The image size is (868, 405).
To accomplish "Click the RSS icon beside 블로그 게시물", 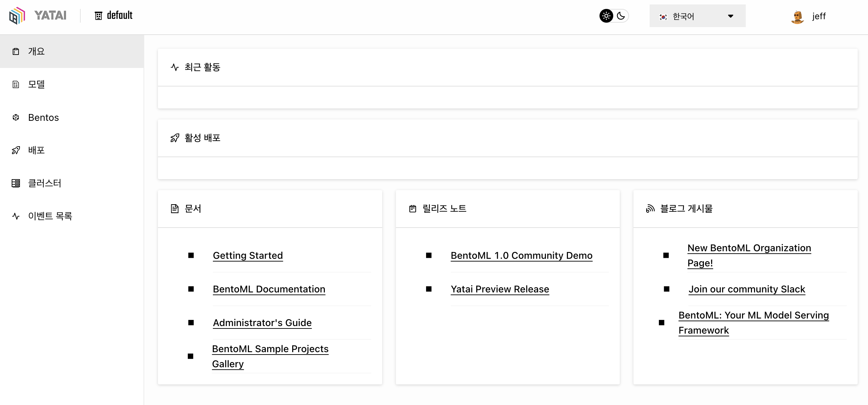I will tap(650, 209).
